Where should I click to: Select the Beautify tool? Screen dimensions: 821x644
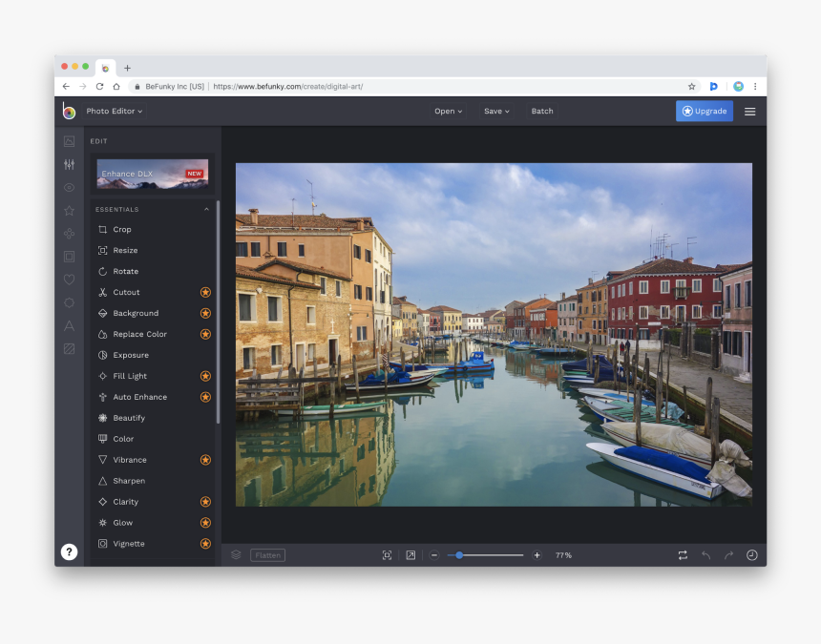click(x=153, y=418)
